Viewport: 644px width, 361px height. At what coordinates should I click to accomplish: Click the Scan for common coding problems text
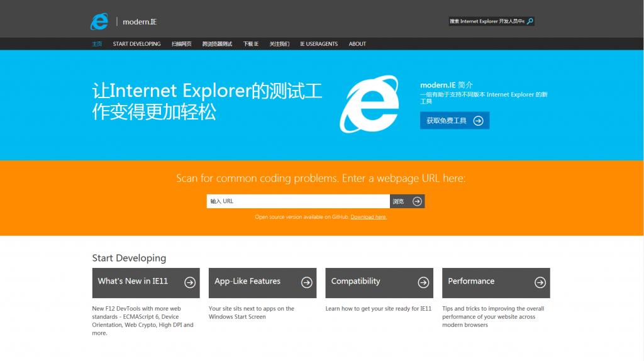(321, 178)
